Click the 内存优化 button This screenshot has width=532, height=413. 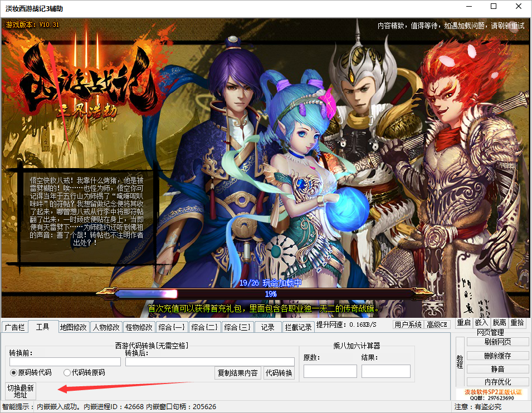(497, 382)
